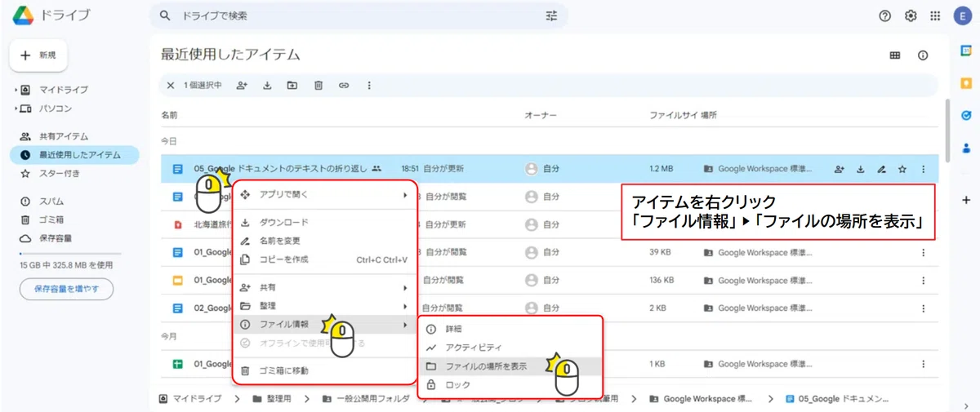Click the toolbar get-link icon
980x412 pixels.
coord(344,85)
